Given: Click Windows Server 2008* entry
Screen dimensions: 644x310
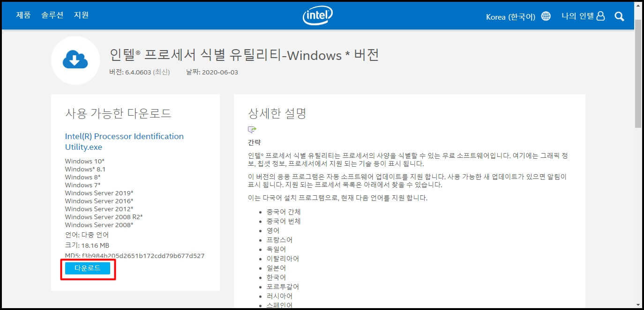Looking at the screenshot, I should tap(99, 225).
